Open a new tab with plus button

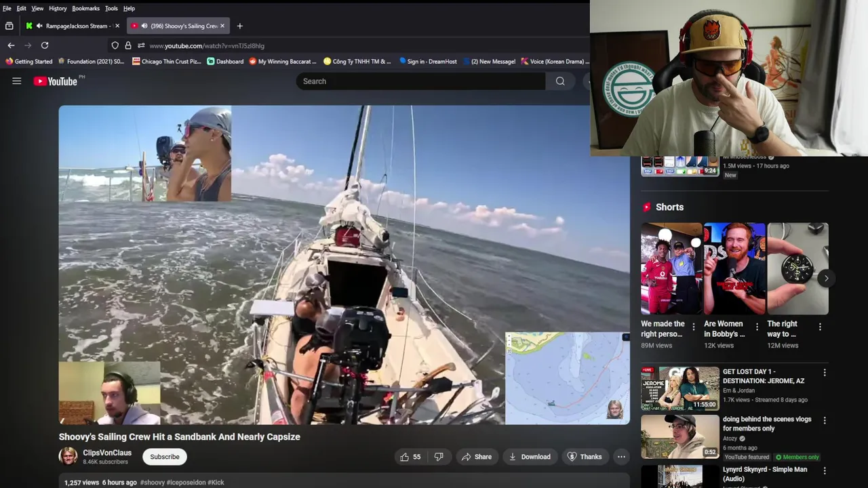(x=239, y=26)
